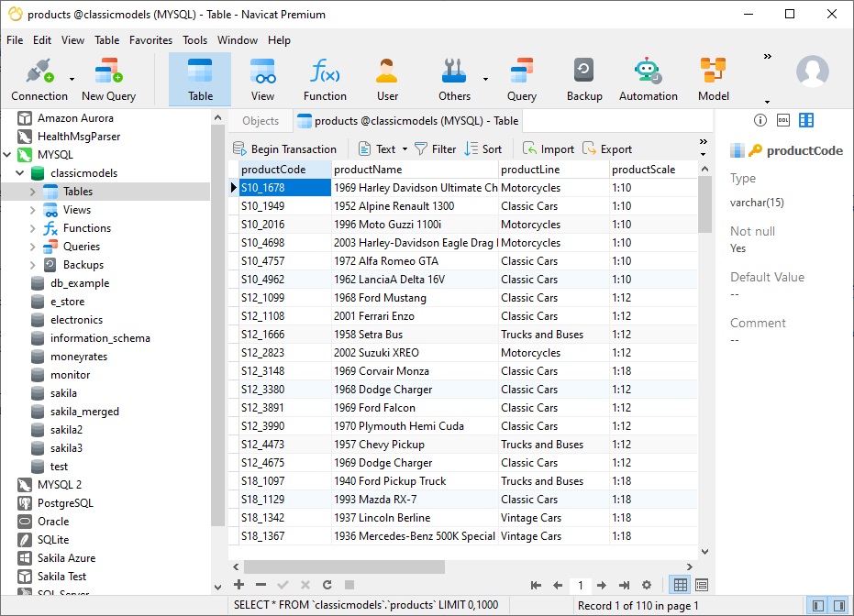Open the Favorites menu
The height and width of the screenshot is (616, 854).
[150, 40]
